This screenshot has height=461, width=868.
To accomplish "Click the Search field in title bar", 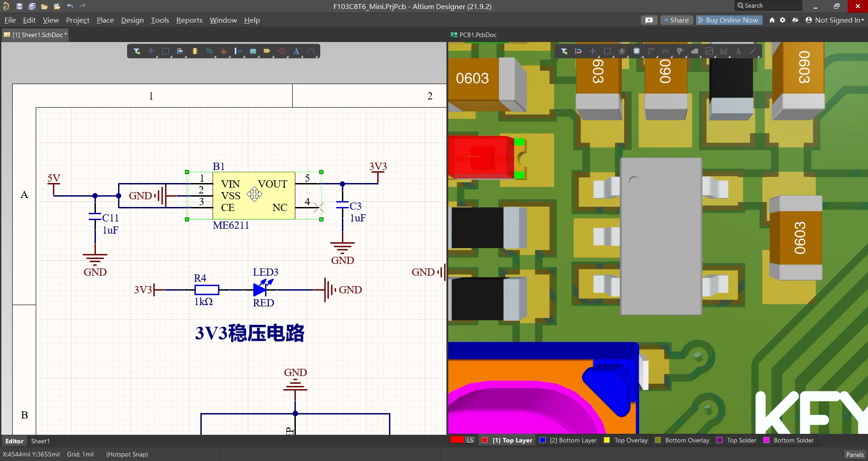I will pyautogui.click(x=768, y=6).
